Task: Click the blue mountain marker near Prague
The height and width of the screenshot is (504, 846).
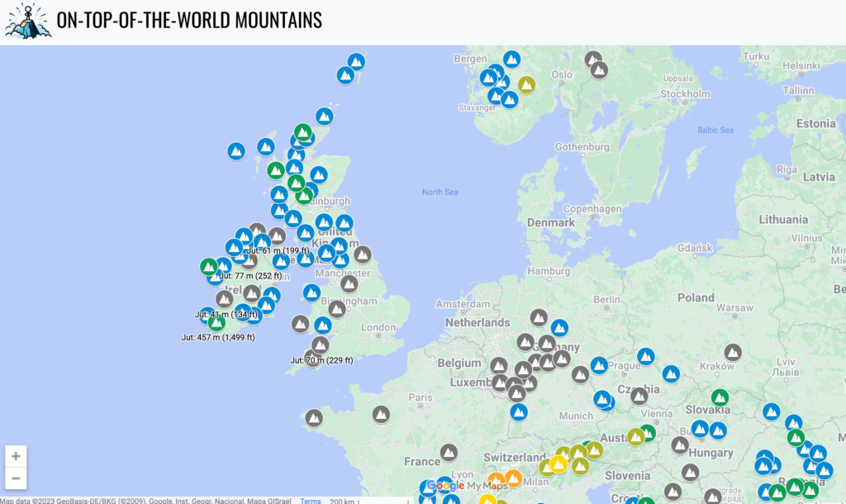Action: [599, 365]
